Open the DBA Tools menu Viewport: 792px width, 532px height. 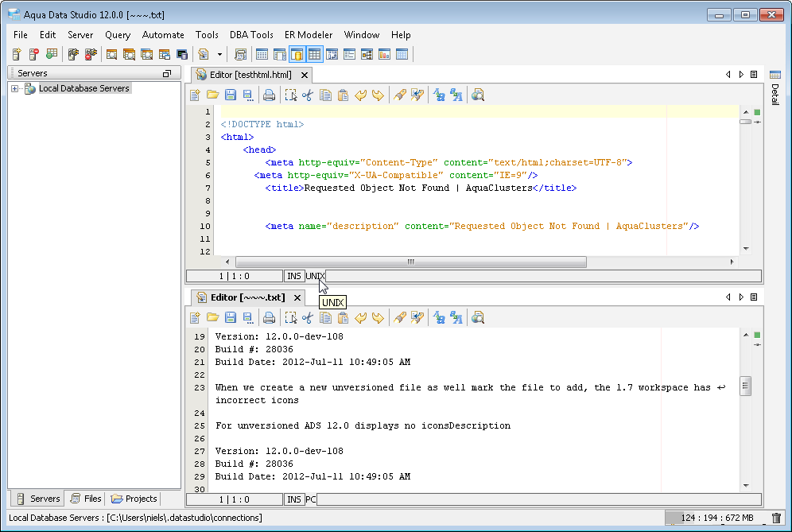(x=251, y=35)
